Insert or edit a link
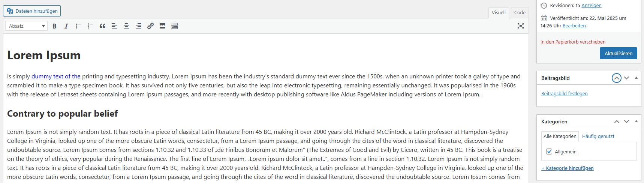This screenshot has height=183, width=644. point(150,26)
